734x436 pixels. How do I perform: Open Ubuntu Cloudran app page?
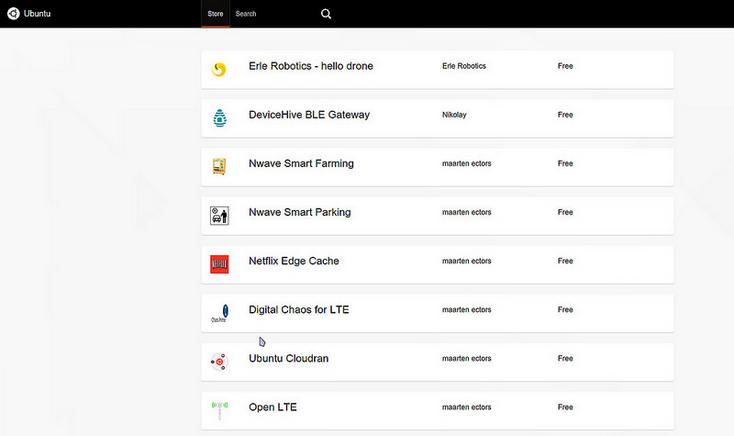pos(288,358)
